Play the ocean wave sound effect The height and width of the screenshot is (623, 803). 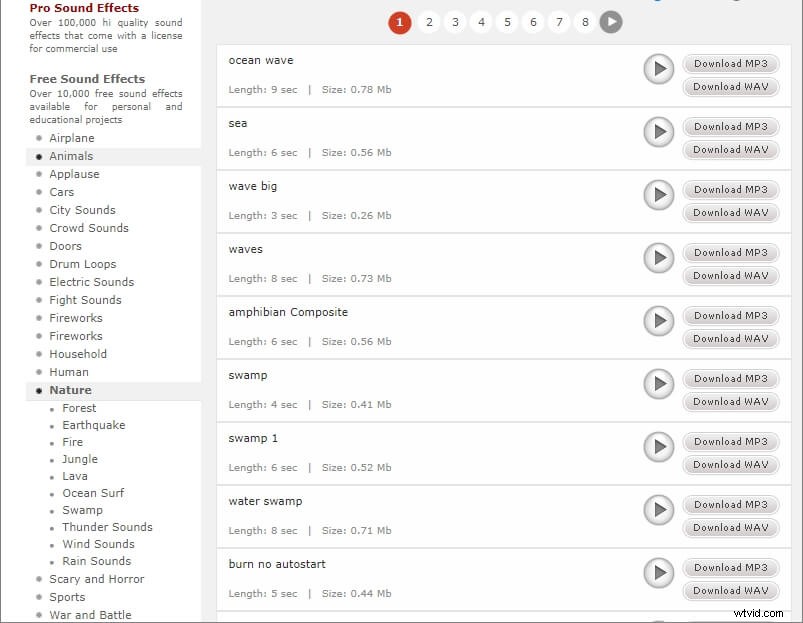[x=658, y=70]
